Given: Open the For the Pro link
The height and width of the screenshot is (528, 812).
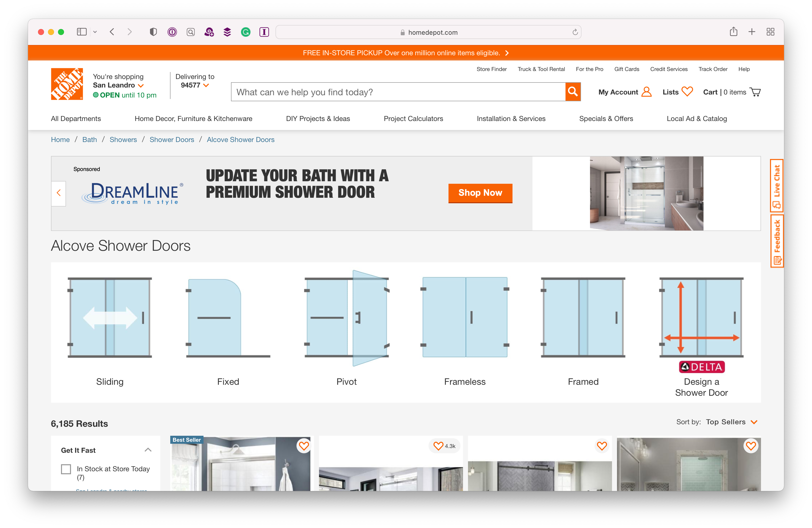Looking at the screenshot, I should point(589,69).
